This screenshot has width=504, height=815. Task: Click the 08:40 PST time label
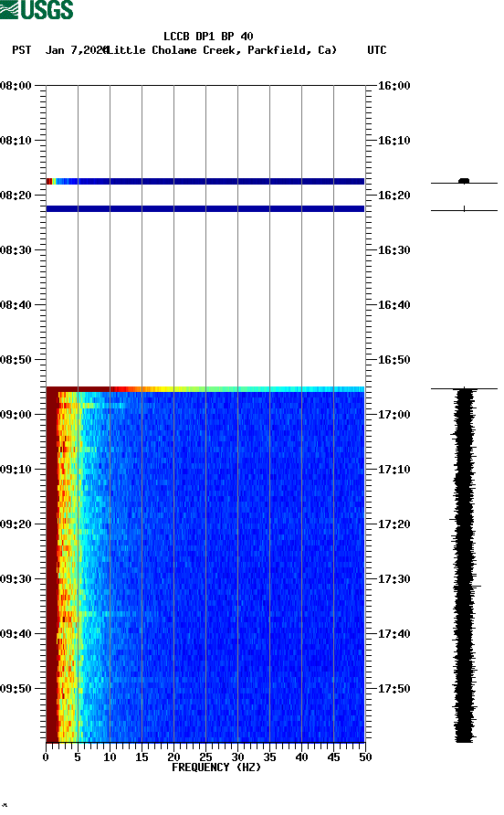pos(16,304)
